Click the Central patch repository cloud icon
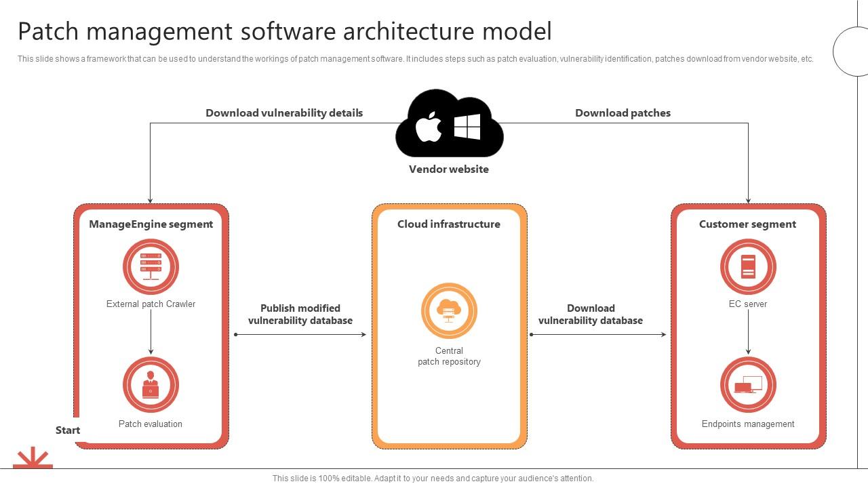 tap(449, 311)
